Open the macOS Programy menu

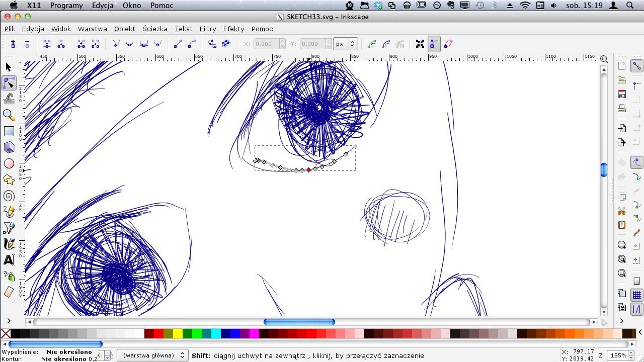click(66, 6)
